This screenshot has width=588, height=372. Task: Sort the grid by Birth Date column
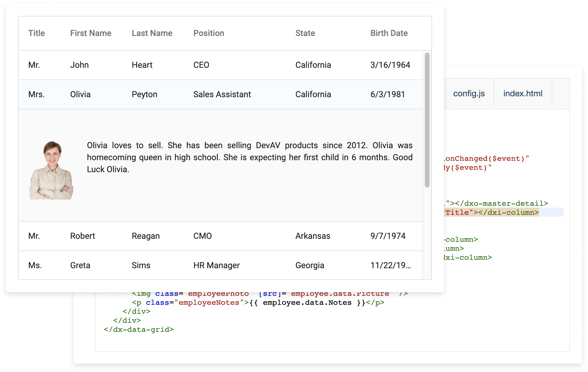(x=389, y=33)
